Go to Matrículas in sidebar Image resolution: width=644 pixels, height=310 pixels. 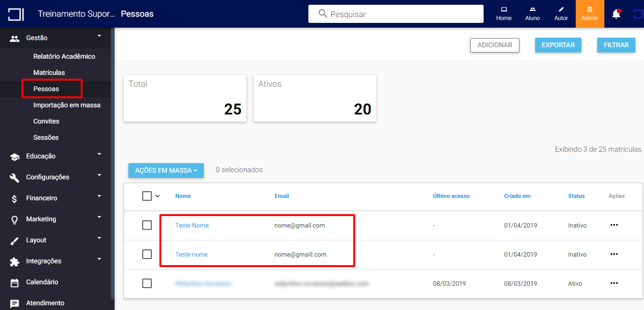[49, 72]
